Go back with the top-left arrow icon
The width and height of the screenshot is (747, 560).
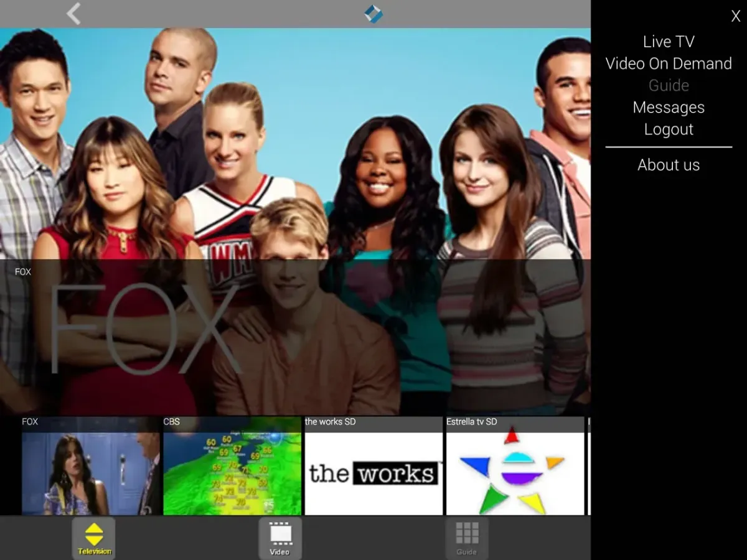[x=73, y=14]
